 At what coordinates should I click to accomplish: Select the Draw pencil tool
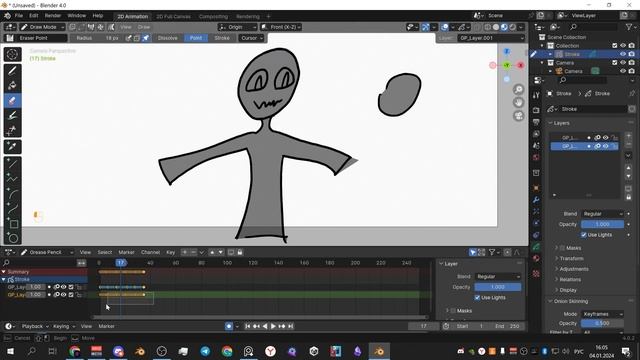coord(12,71)
